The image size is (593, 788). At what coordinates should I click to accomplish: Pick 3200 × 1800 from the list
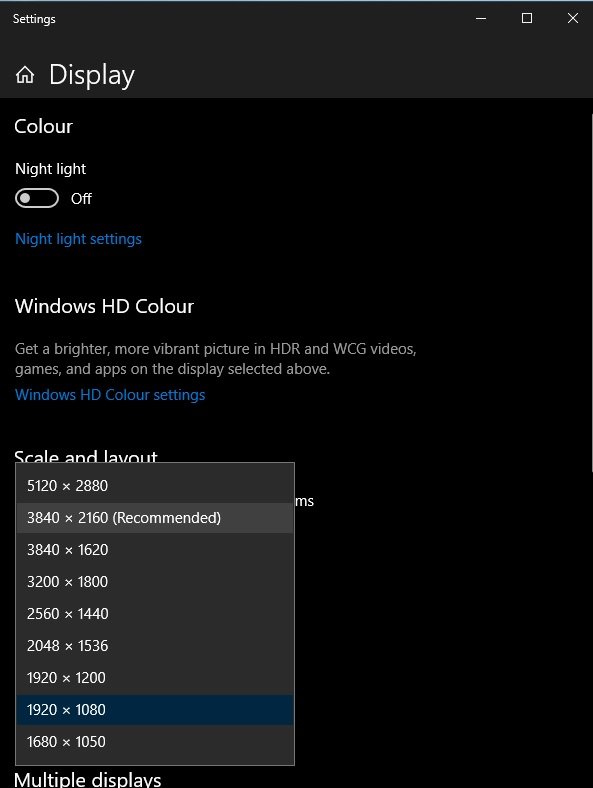(155, 581)
